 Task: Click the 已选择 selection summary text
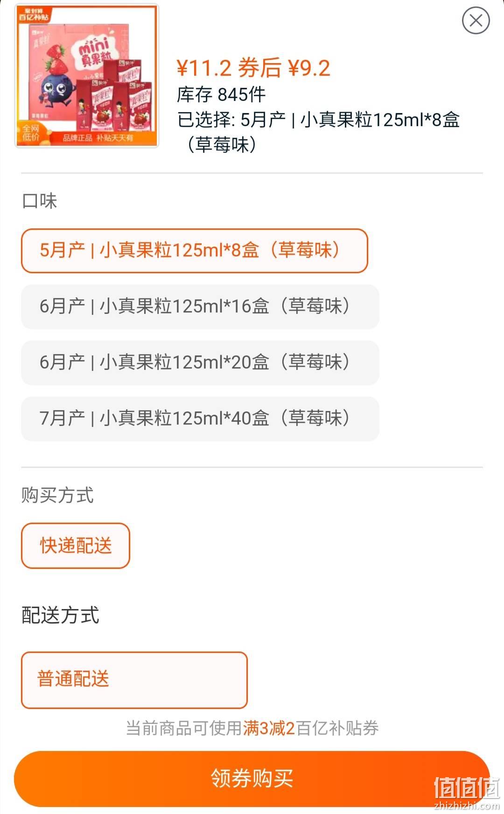pyautogui.click(x=319, y=132)
